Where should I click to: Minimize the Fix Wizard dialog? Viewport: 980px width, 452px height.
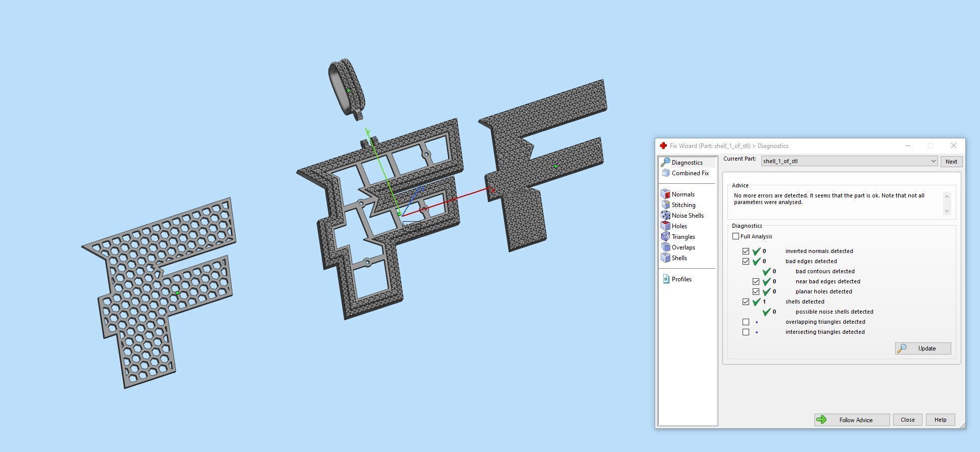pos(908,146)
